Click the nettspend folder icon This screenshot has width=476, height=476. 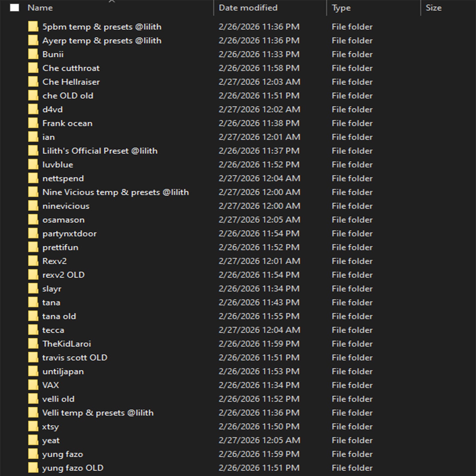(33, 179)
